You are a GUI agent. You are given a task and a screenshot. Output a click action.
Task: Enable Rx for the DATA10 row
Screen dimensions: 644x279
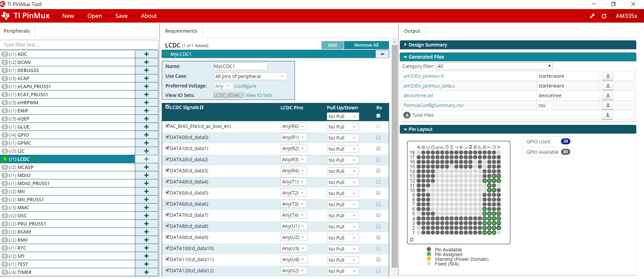point(378,248)
